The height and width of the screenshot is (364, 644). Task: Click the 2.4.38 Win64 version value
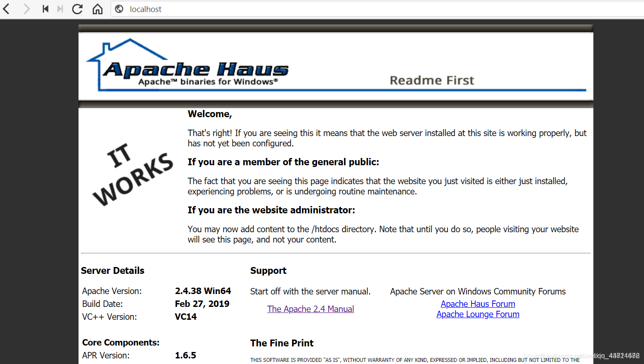[x=203, y=291]
